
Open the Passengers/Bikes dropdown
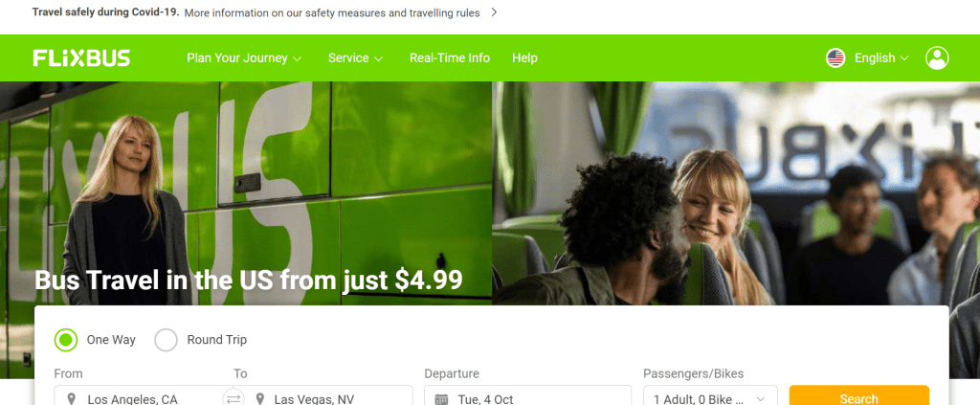(711, 395)
